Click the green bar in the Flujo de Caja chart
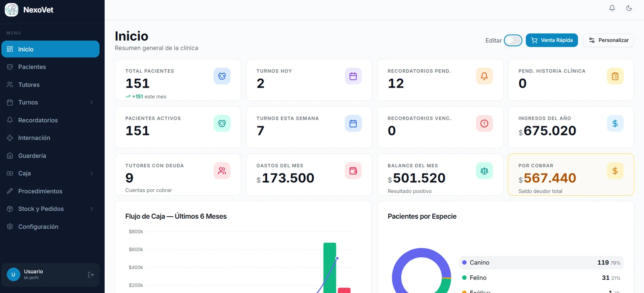This screenshot has height=293, width=644. (330, 268)
